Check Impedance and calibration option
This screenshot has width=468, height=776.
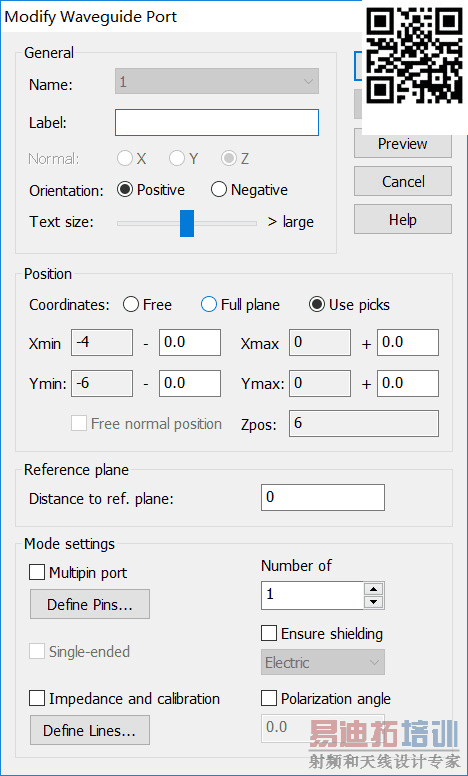(x=37, y=698)
